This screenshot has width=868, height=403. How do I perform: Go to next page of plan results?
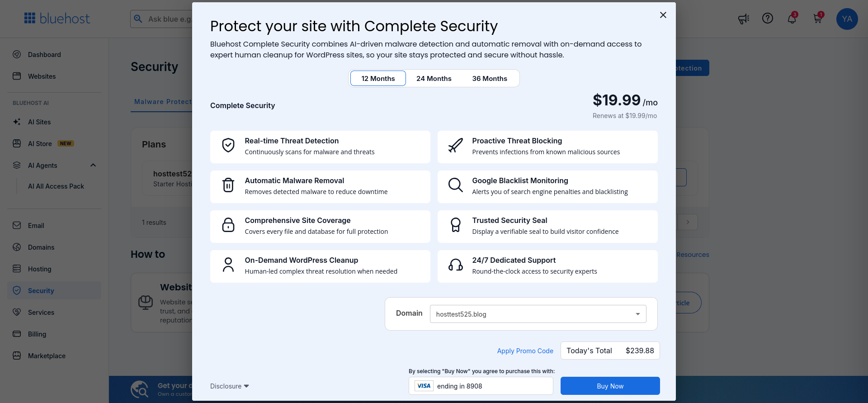pos(688,222)
